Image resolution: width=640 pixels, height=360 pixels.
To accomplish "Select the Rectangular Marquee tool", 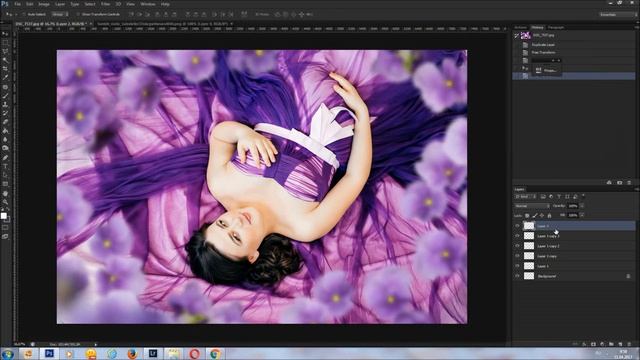I will (x=5, y=42).
